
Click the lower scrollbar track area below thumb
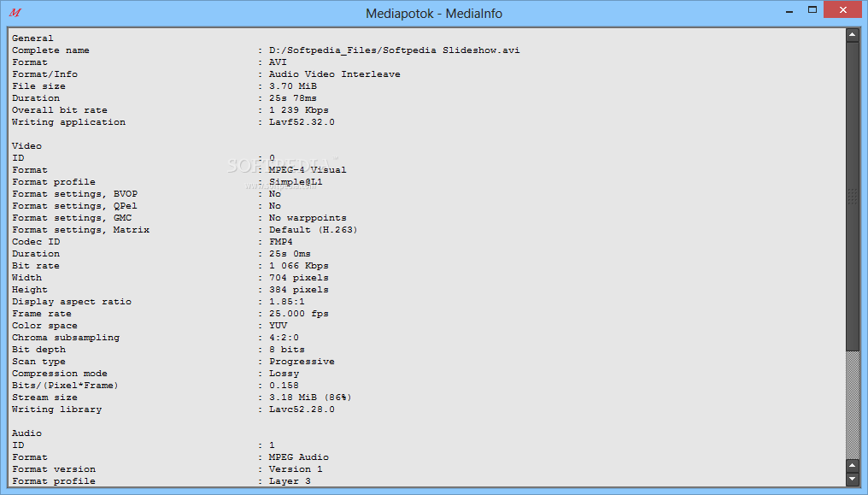click(852, 404)
